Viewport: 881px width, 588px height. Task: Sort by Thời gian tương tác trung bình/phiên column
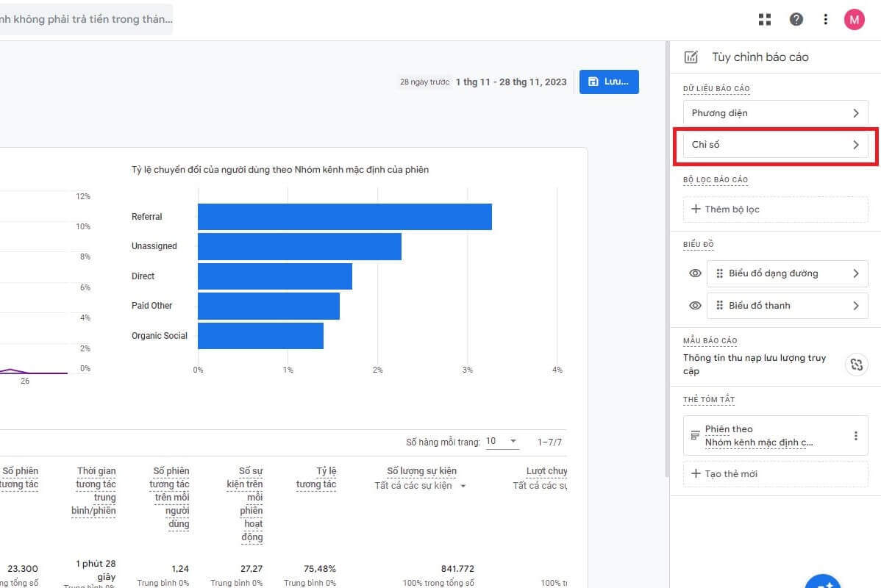94,491
